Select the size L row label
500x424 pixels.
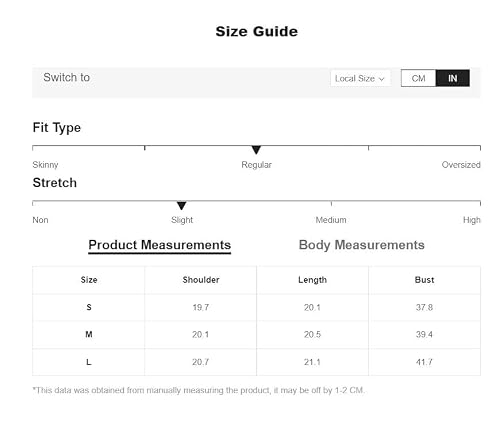[x=89, y=362]
